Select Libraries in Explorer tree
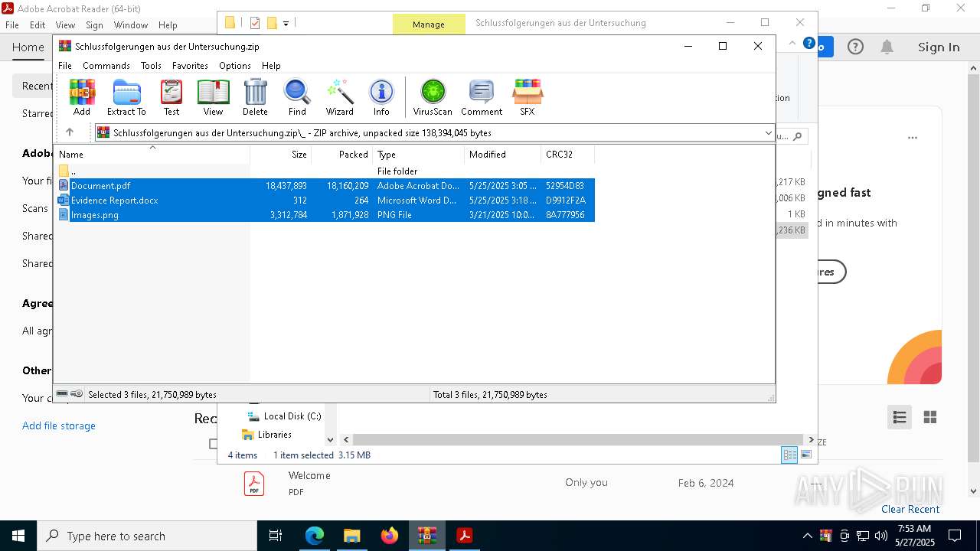Image resolution: width=980 pixels, height=551 pixels. pyautogui.click(x=267, y=435)
